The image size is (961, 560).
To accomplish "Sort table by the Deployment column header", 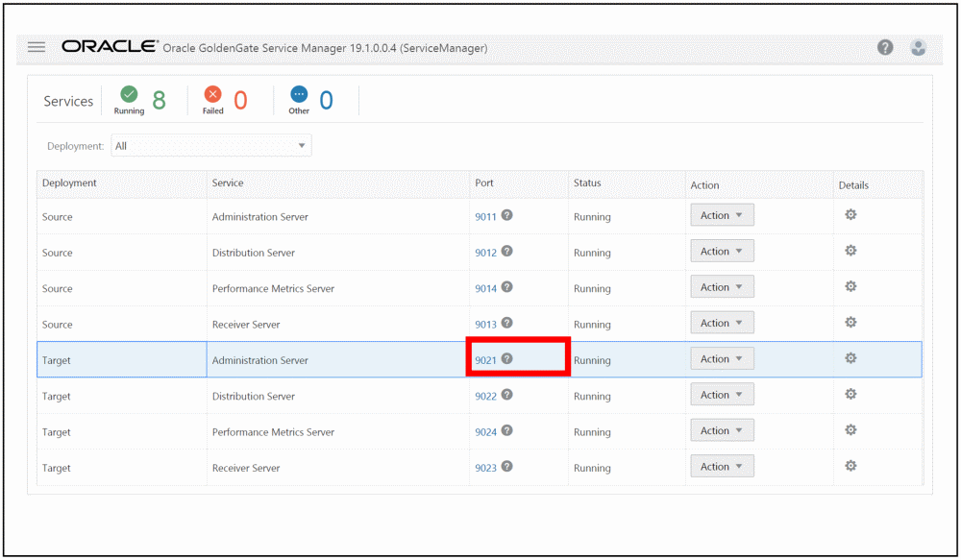I will click(69, 183).
